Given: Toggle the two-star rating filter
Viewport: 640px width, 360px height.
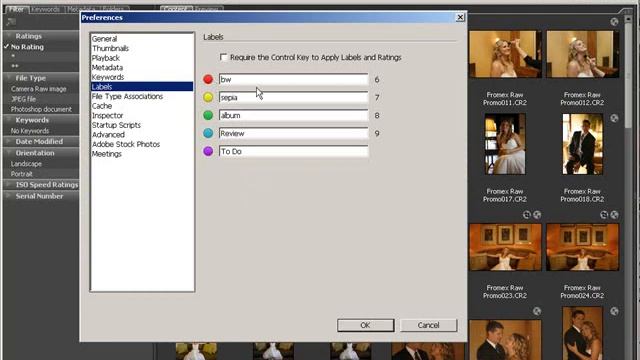Looking at the screenshot, I should point(15,66).
